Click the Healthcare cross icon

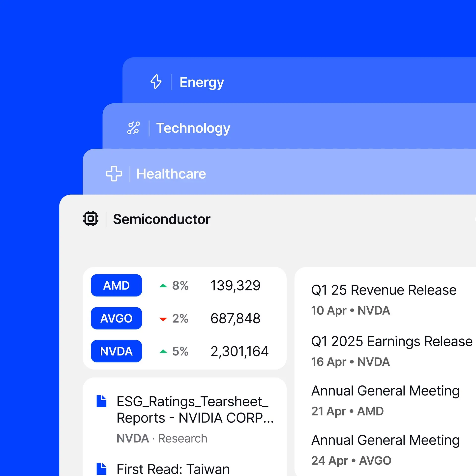click(114, 174)
